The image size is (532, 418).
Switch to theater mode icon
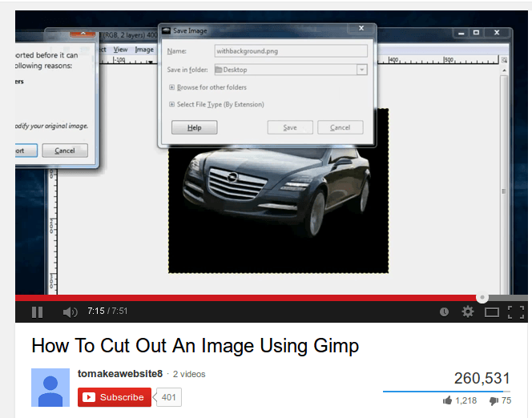click(492, 311)
